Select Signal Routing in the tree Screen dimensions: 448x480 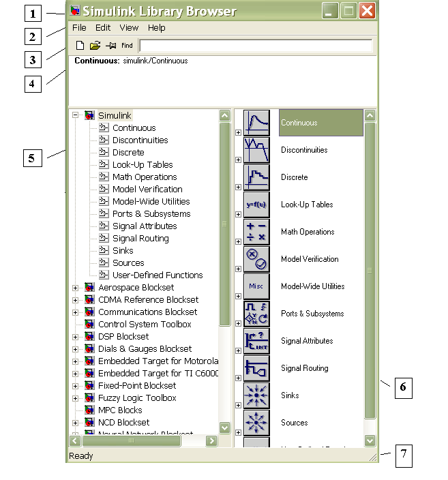click(140, 238)
